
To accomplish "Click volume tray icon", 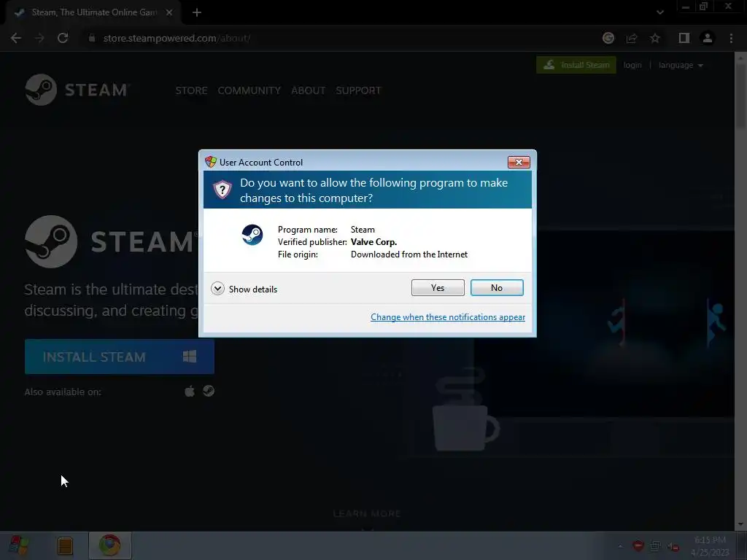I will tap(673, 547).
